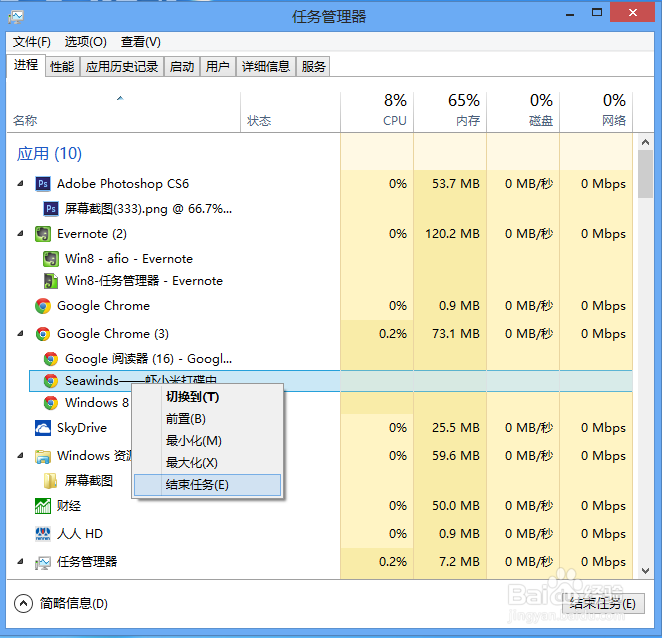Select the 7.2 MB 任务管理器 memory value
662x638 pixels.
459,562
